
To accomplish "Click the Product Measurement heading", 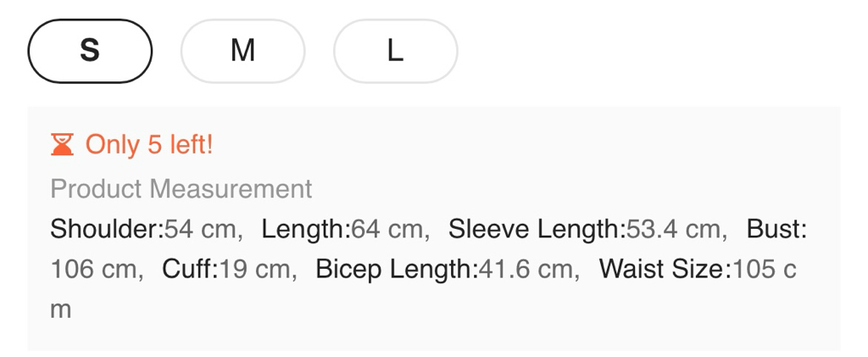I will click(181, 188).
